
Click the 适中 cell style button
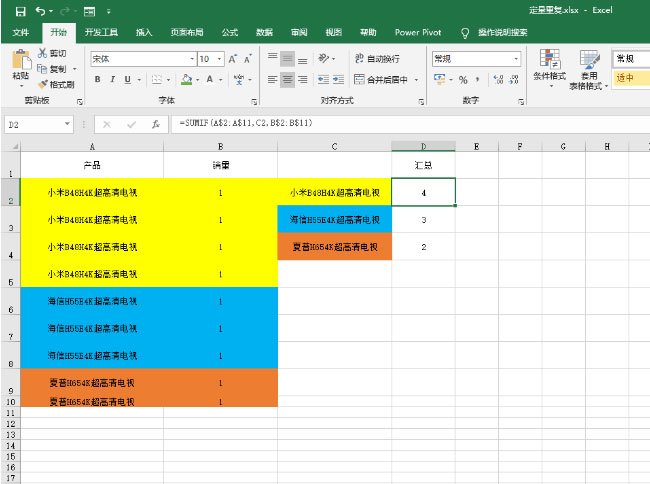pos(631,77)
